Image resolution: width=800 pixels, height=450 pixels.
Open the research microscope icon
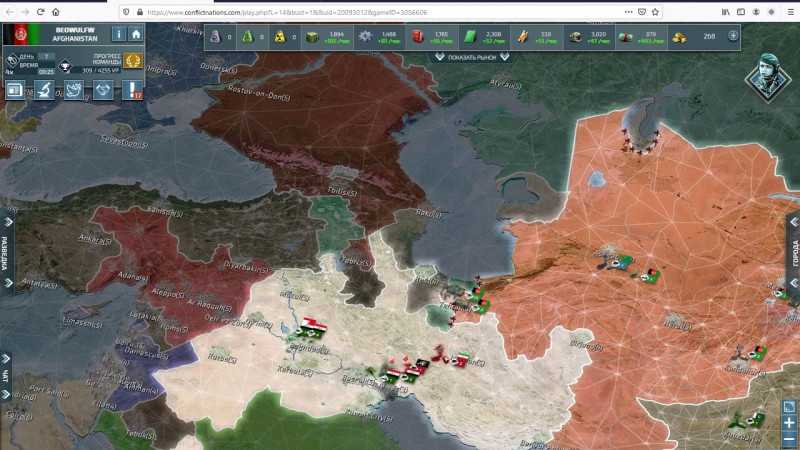(x=44, y=90)
